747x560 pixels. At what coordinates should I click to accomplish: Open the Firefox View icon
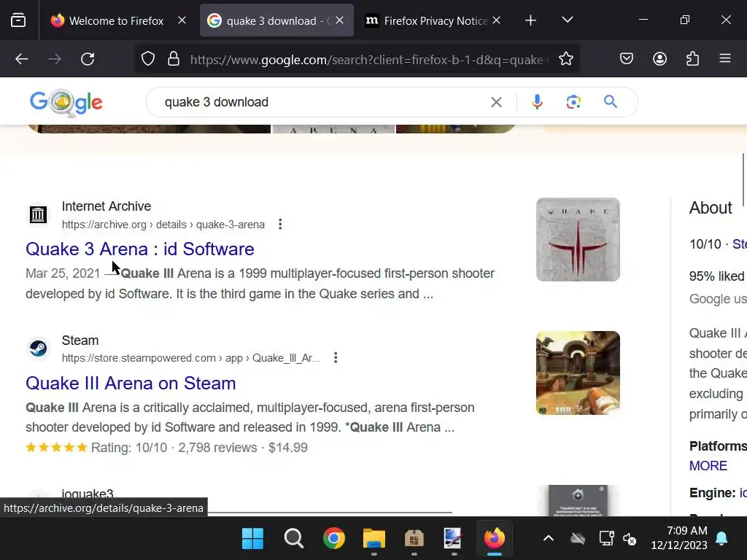[x=18, y=20]
